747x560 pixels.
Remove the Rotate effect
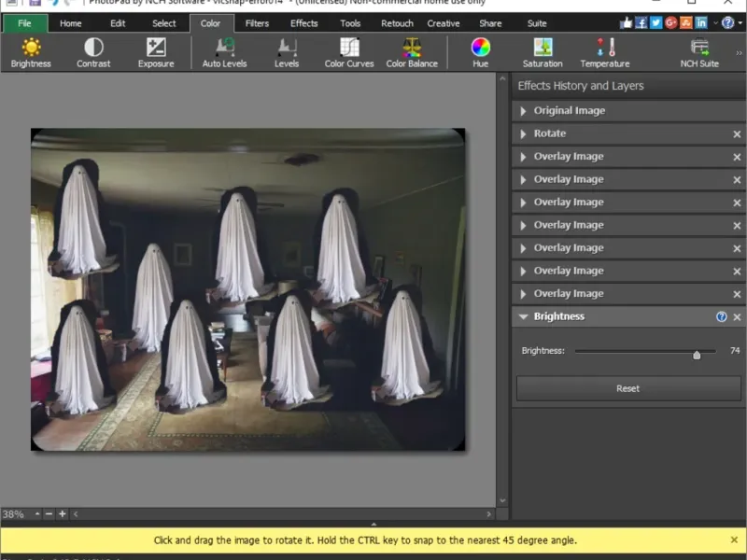737,134
